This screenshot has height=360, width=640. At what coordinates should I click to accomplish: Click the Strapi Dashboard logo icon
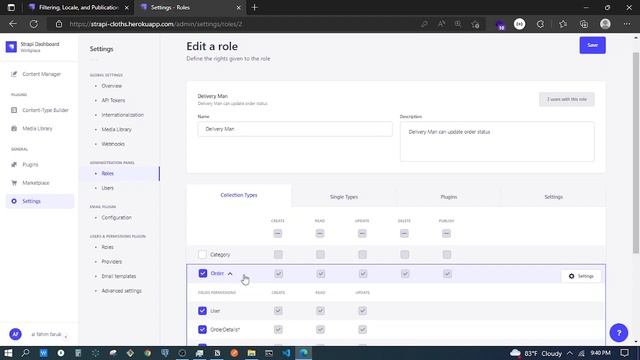tap(11, 47)
